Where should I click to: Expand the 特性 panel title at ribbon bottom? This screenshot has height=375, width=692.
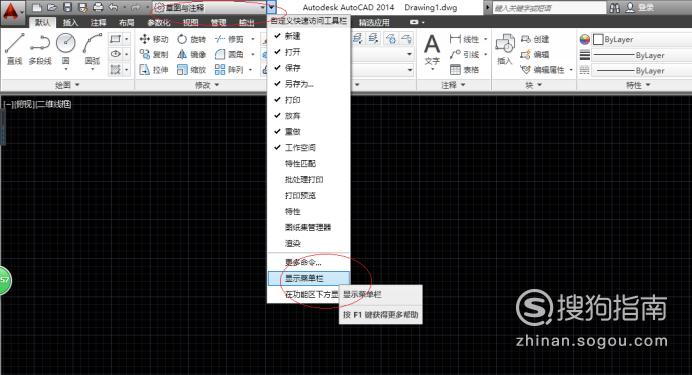coord(638,85)
